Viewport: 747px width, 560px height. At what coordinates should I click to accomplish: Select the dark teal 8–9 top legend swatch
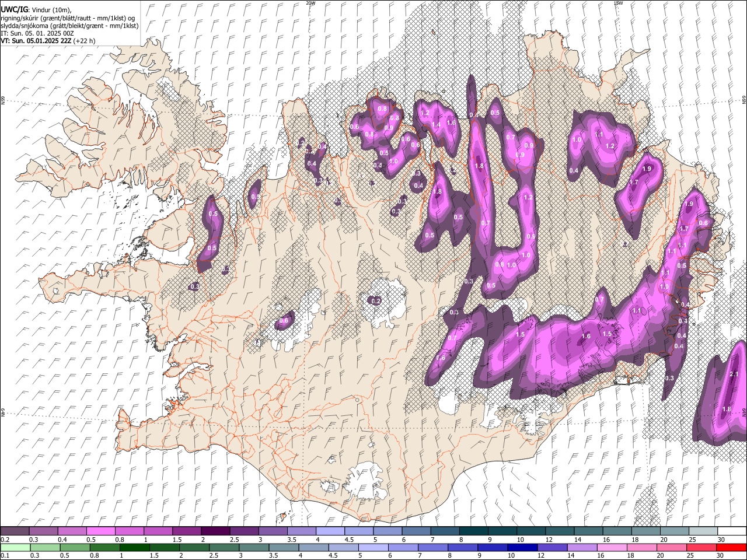(x=474, y=531)
